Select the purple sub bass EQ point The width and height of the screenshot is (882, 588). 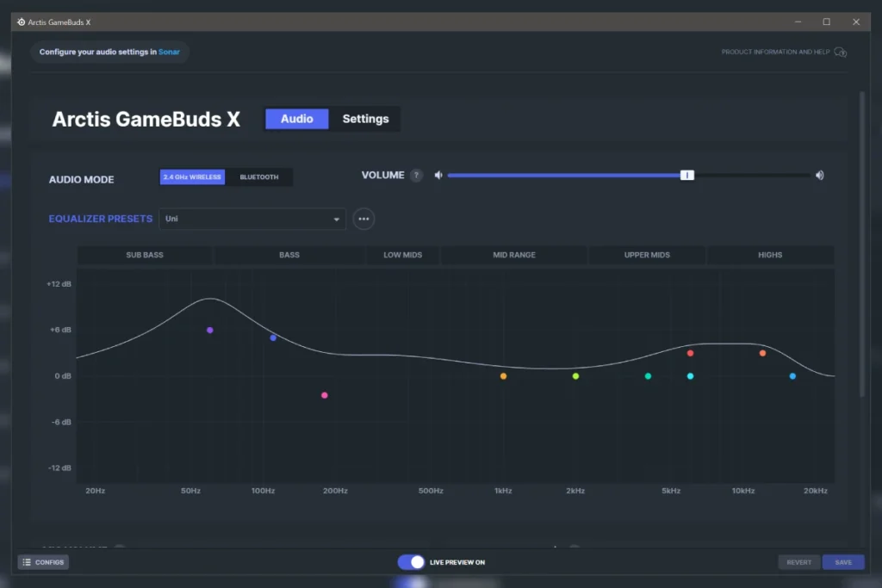[209, 331]
